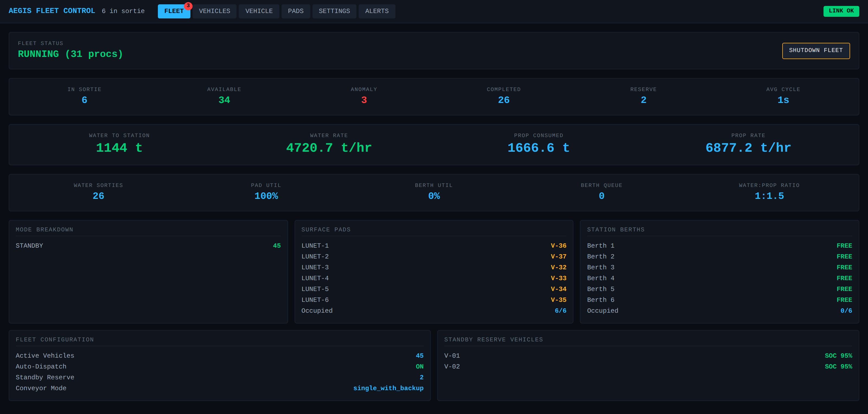The width and height of the screenshot is (868, 414).
Task: Click the FREE status of Berth 2
Action: [x=844, y=257]
